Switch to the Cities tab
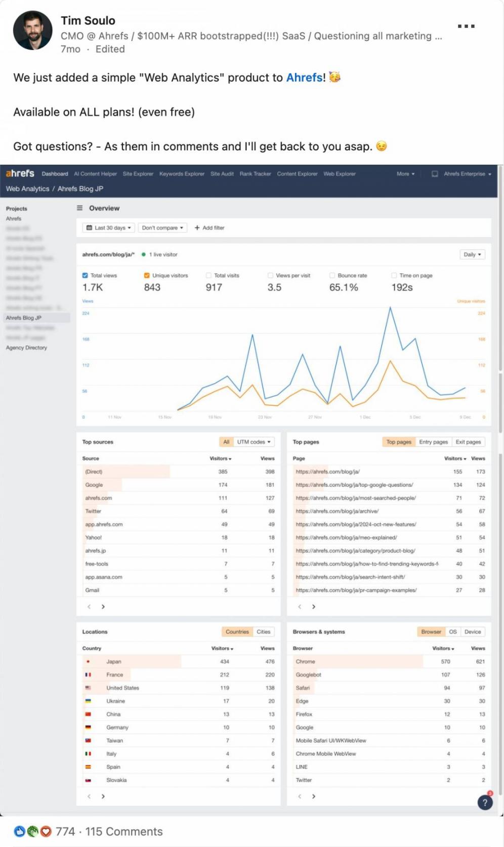This screenshot has width=504, height=847. [263, 632]
